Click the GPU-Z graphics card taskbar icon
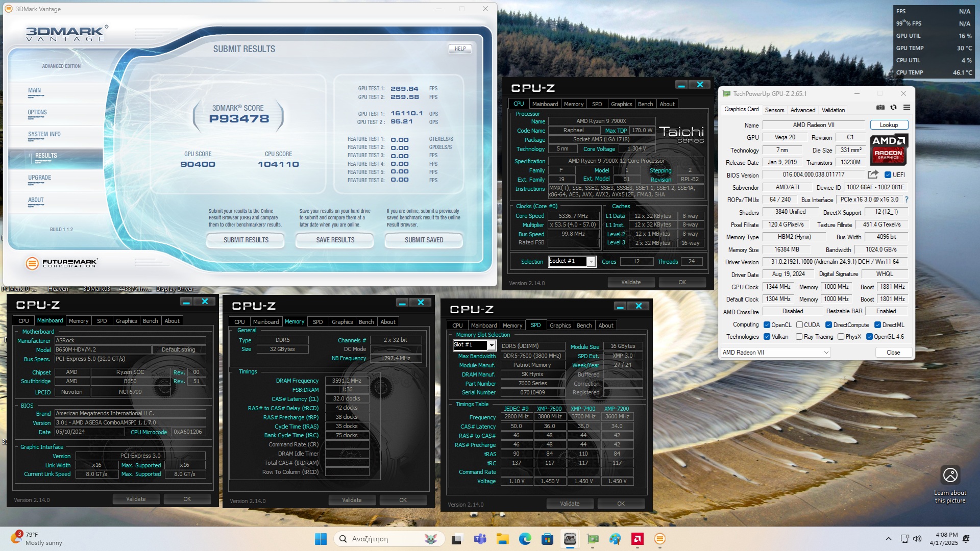The image size is (980, 551). tap(592, 539)
